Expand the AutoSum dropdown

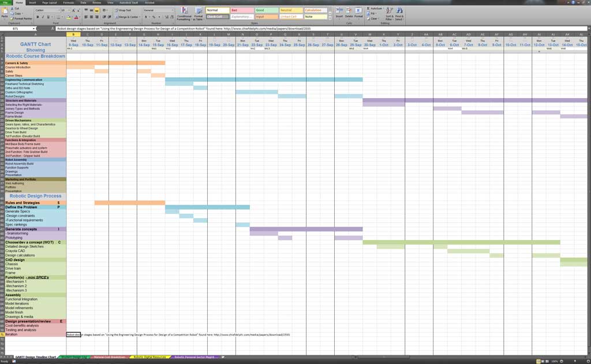[x=383, y=8]
